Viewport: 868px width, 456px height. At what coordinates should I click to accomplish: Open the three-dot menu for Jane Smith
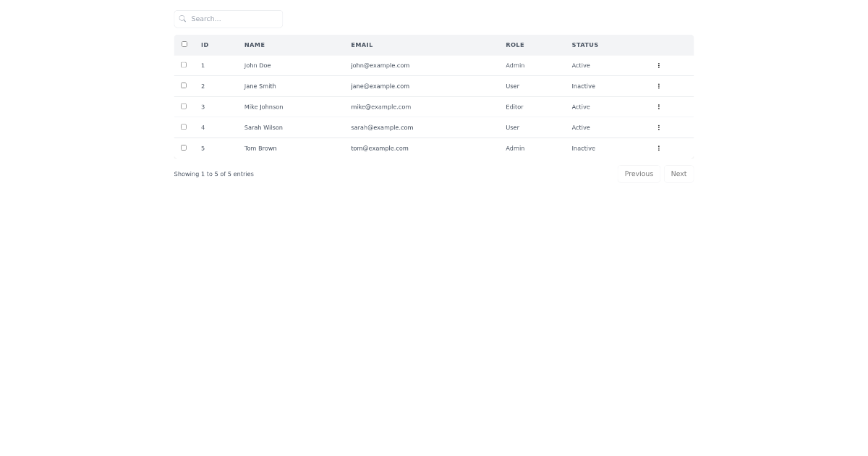click(x=658, y=86)
